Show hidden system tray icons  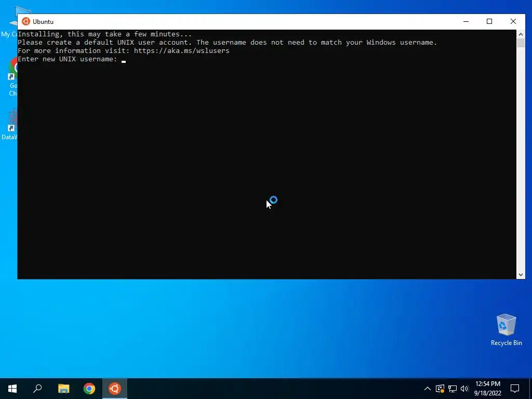coord(428,389)
